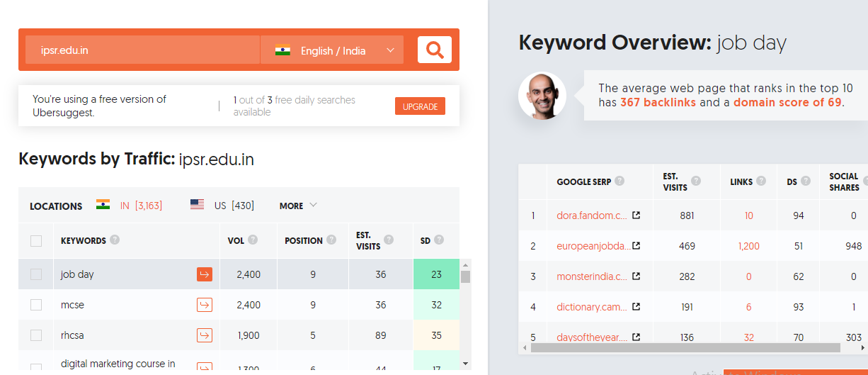Viewport: 868px width, 375px height.
Task: Click the '367 backlinks' highlighted text
Action: [658, 102]
